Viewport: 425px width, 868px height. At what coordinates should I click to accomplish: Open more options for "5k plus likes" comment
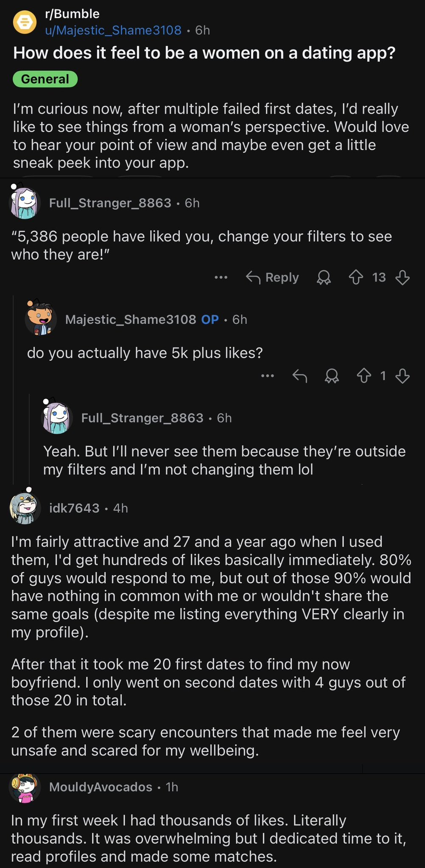pyautogui.click(x=268, y=376)
